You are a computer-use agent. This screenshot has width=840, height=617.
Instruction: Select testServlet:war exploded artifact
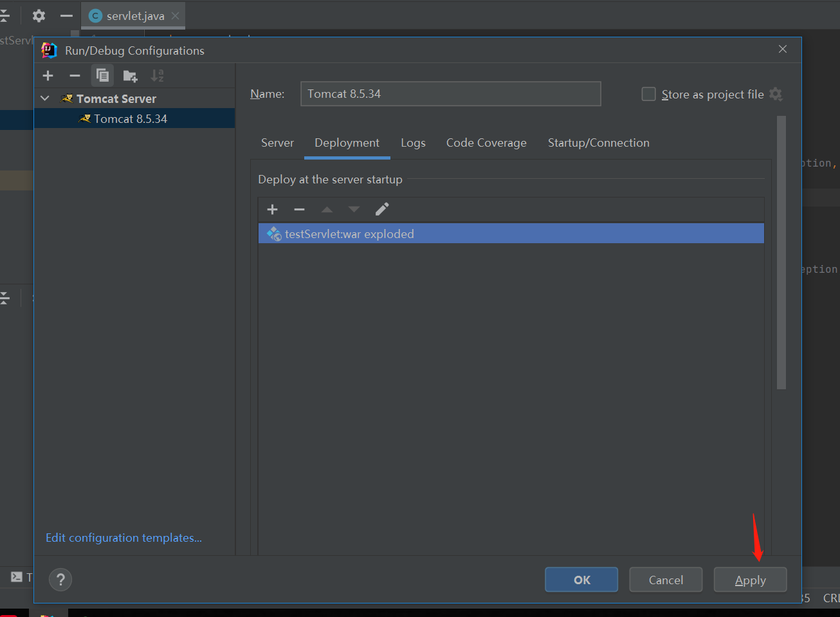coord(511,234)
